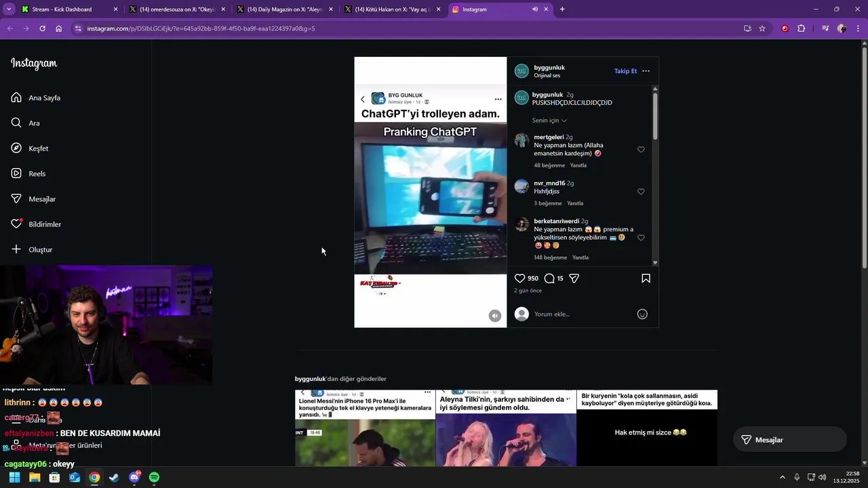The width and height of the screenshot is (868, 488).
Task: Show hidden system tray icons
Action: pos(783,477)
